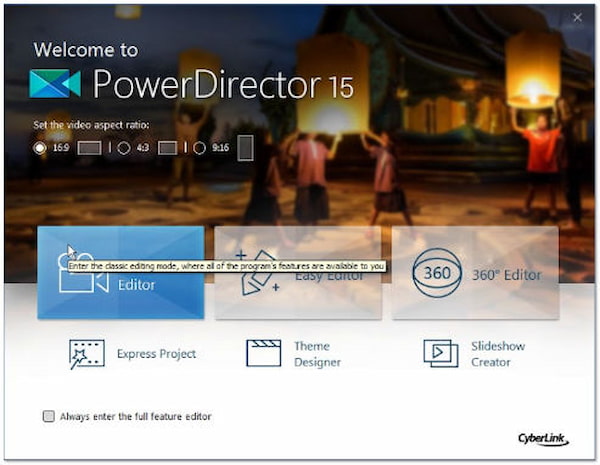The width and height of the screenshot is (600, 465).
Task: Click the 9:16 vertical rectangle icon
Action: pyautogui.click(x=245, y=148)
